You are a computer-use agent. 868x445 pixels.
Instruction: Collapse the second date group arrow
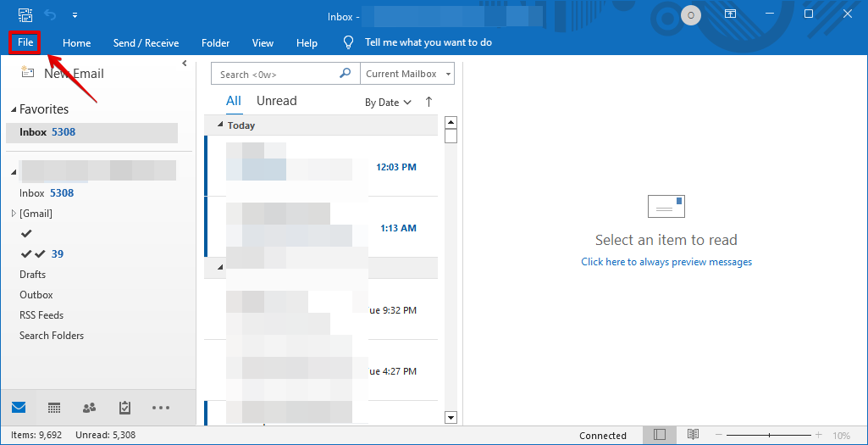pyautogui.click(x=220, y=267)
